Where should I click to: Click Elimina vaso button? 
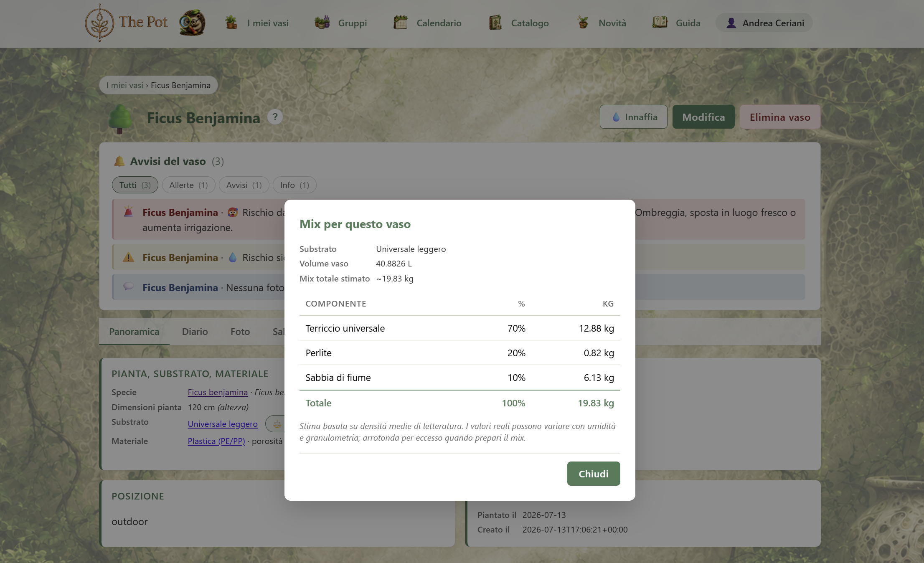[x=780, y=117]
